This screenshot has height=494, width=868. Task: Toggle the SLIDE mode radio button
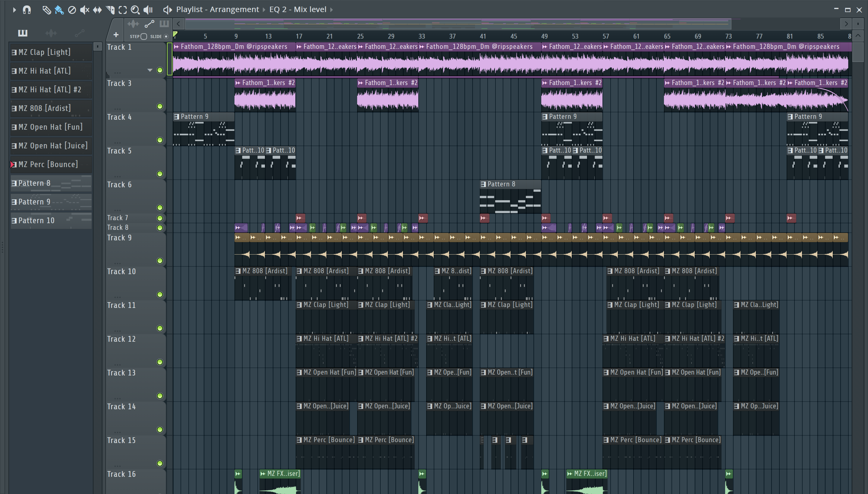[x=166, y=36]
